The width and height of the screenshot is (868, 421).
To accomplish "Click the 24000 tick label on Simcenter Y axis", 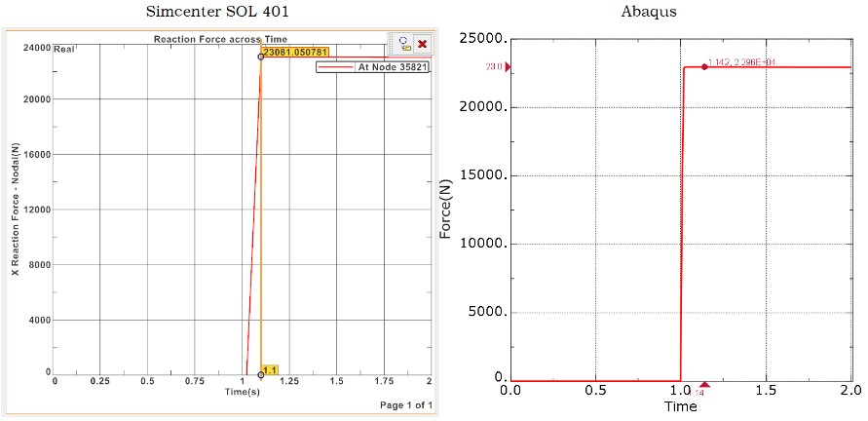I will click(39, 48).
